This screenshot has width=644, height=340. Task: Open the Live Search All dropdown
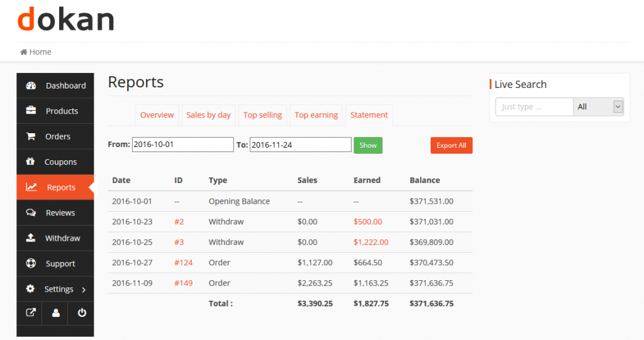pos(599,107)
